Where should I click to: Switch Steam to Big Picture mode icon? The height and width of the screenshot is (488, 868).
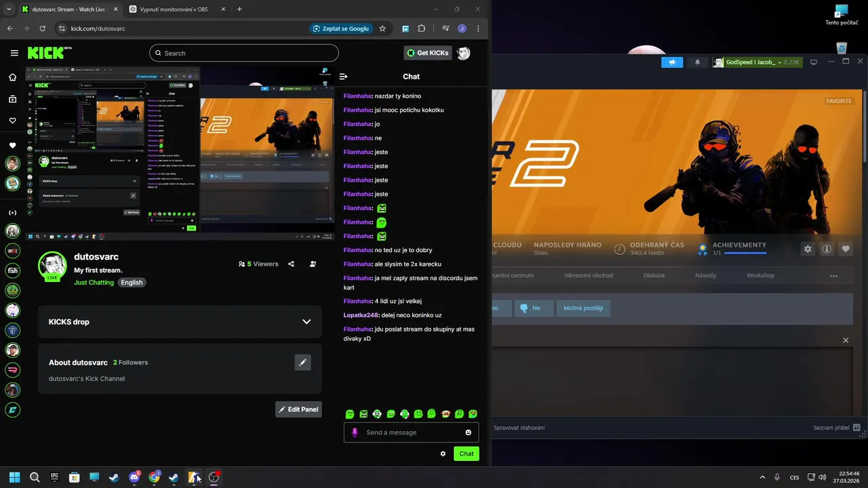click(x=814, y=62)
